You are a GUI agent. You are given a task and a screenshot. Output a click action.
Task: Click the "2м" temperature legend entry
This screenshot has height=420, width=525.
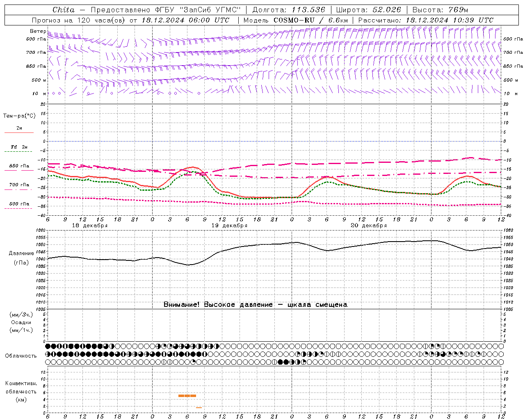coord(19,128)
